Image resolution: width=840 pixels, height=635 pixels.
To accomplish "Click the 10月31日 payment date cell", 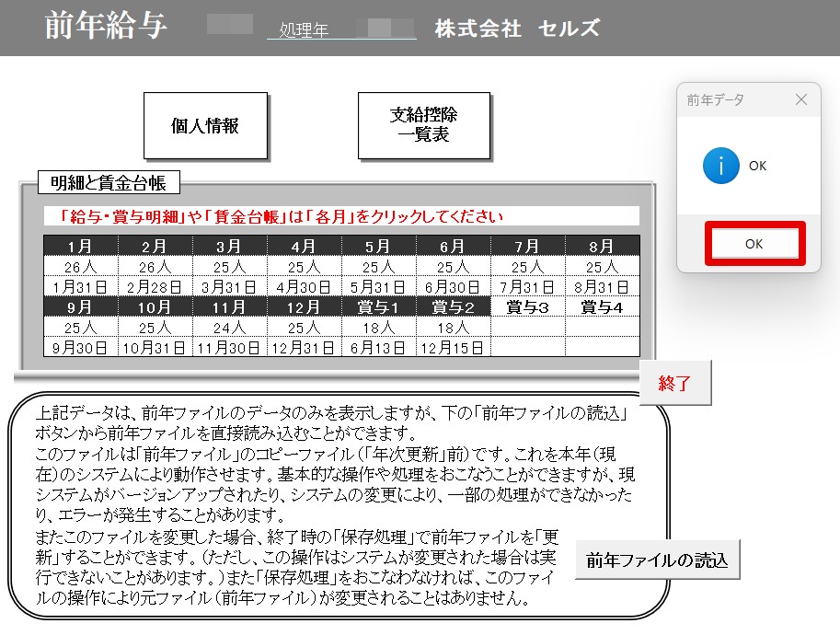I will tap(155, 348).
